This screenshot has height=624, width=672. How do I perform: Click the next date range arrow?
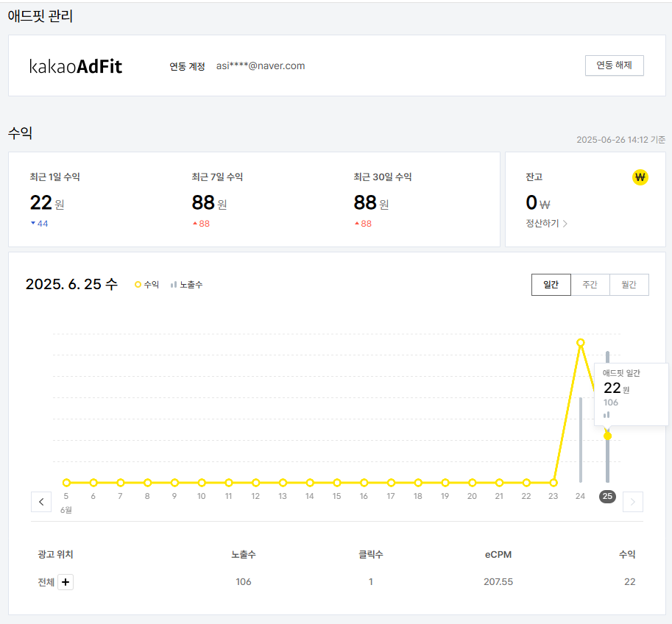(632, 502)
